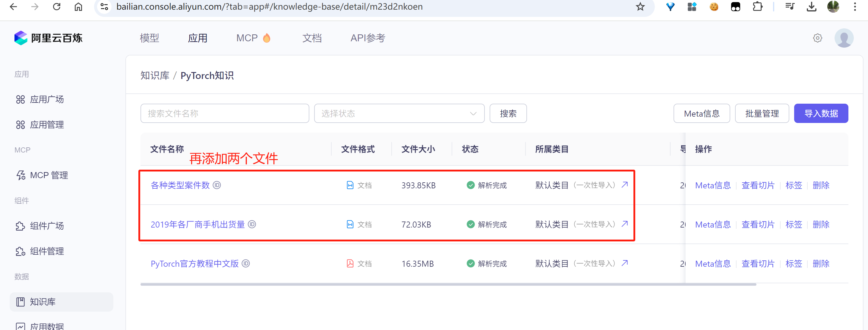The image size is (868, 330).
Task: Click browser downloads icon
Action: [x=811, y=7]
